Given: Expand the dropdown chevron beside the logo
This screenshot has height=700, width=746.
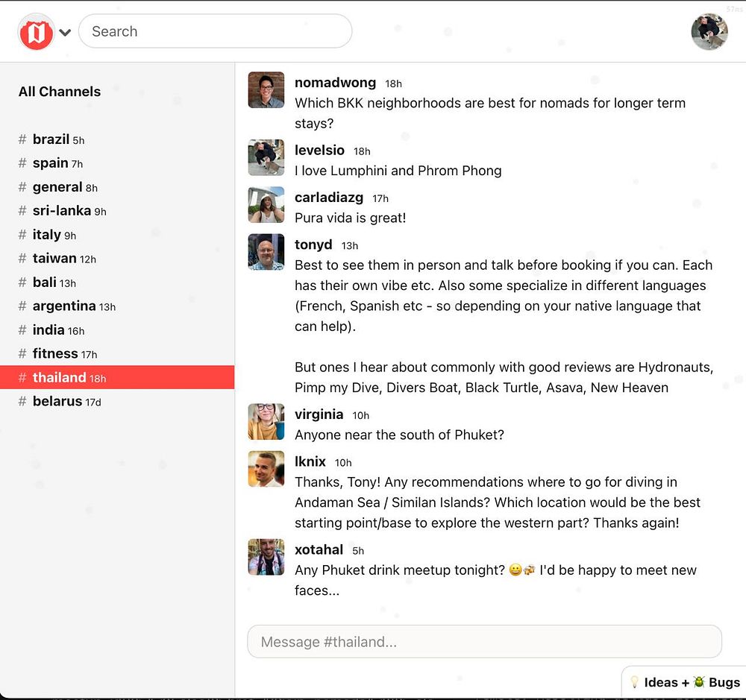Looking at the screenshot, I should 65,32.
